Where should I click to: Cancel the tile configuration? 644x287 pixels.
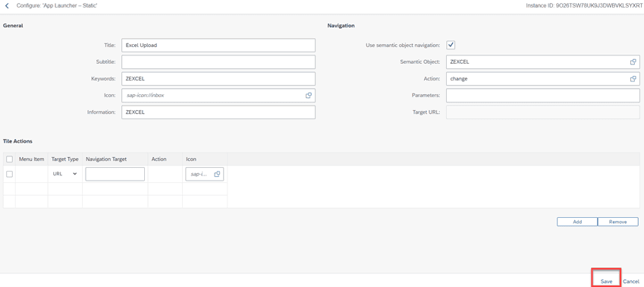(x=631, y=281)
